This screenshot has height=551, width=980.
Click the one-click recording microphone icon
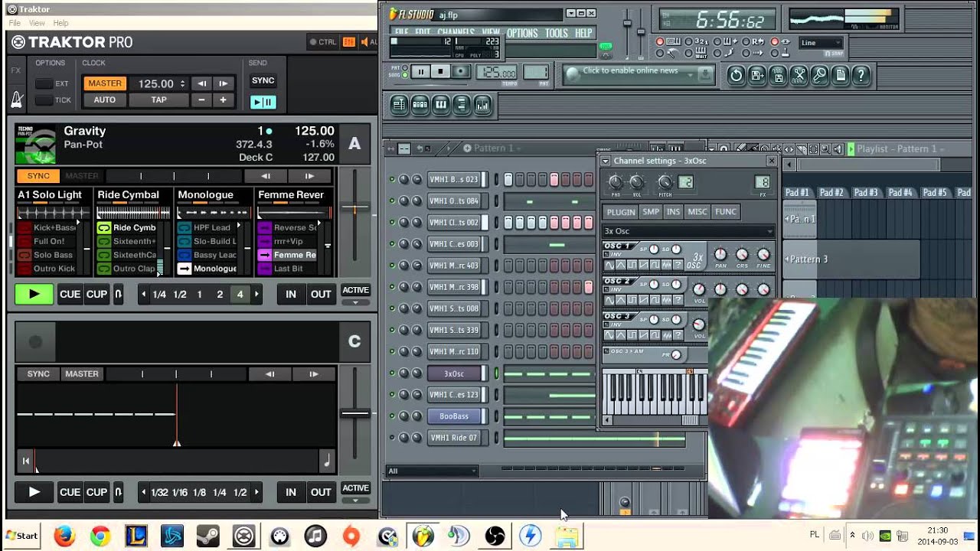(819, 75)
